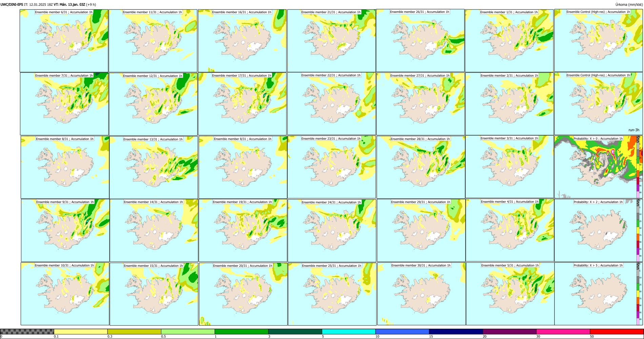644x339 pixels.
Task: Click the Ensemble member 13/31 map
Action: point(154,167)
